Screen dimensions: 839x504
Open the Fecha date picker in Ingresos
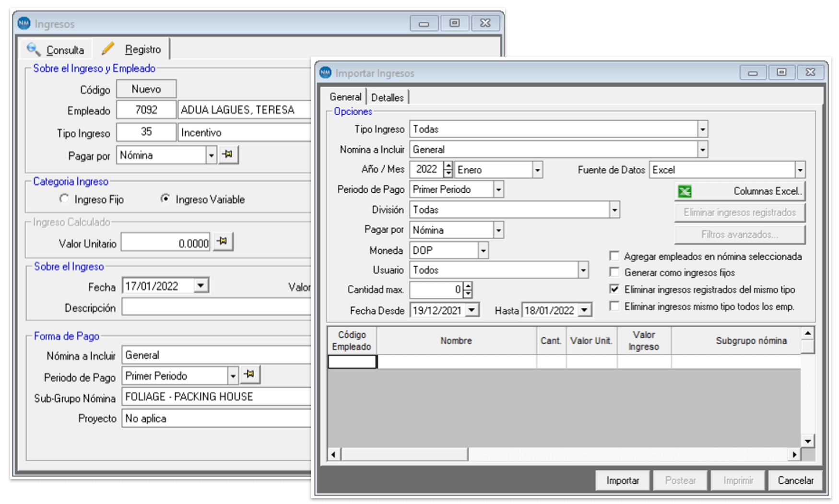[x=201, y=286]
